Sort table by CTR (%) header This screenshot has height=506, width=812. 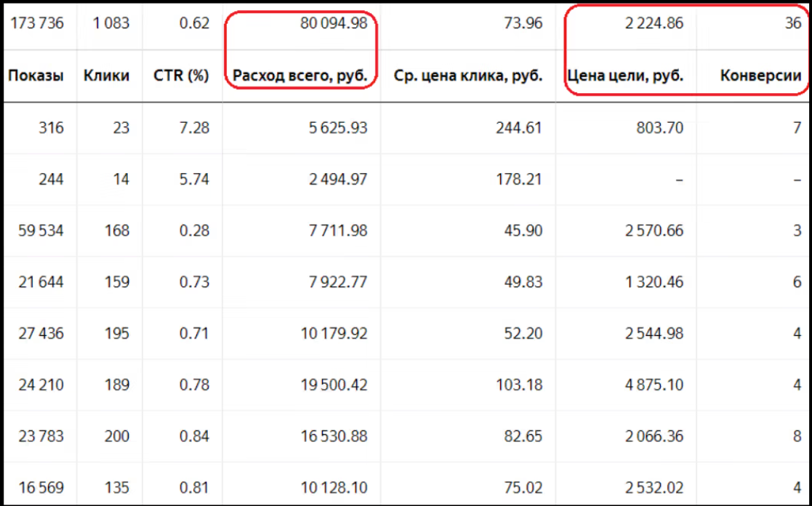click(x=182, y=76)
